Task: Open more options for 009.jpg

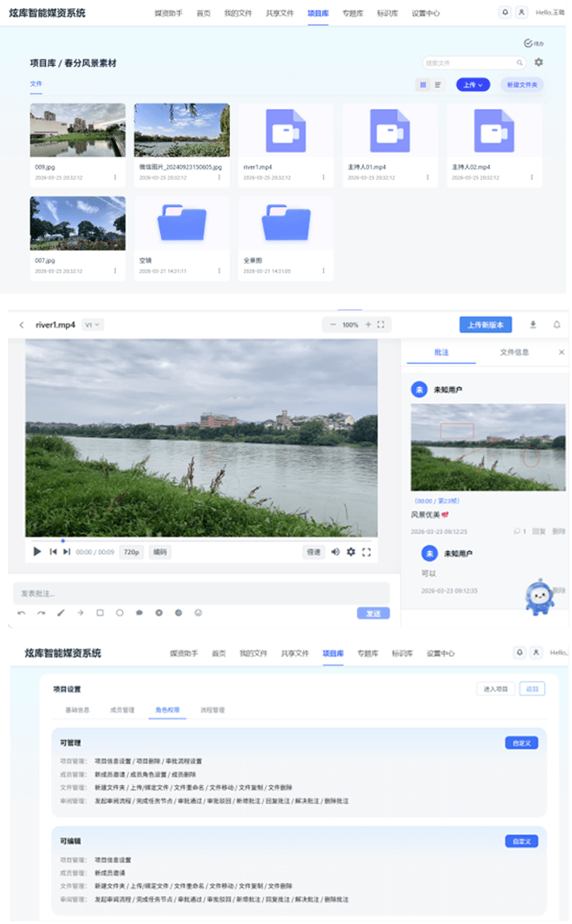Action: pos(115,178)
